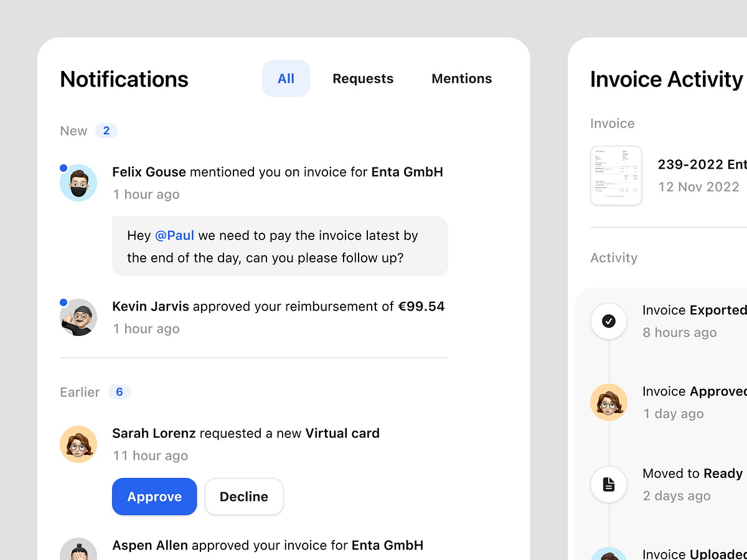Approve Sarah Lorenz's Virtual card request
Image resolution: width=747 pixels, height=560 pixels.
(x=154, y=497)
